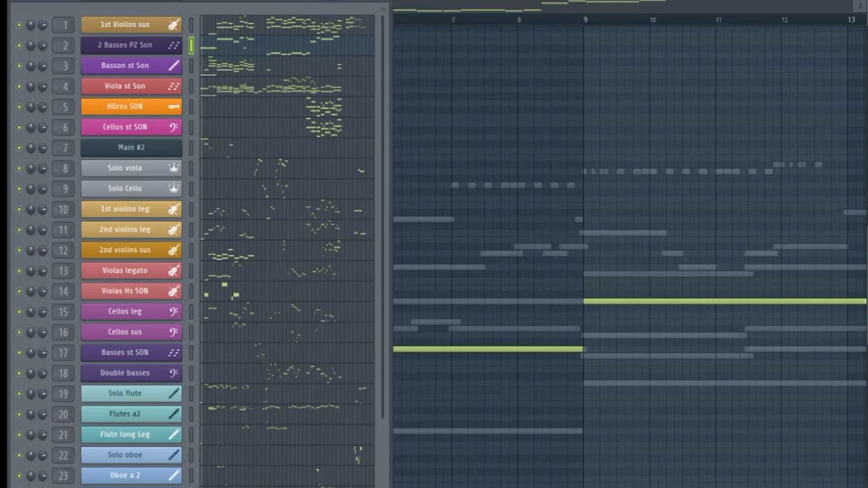Open the mini piano roll preview for HOrns SON
This screenshot has width=868, height=488.
click(x=287, y=106)
